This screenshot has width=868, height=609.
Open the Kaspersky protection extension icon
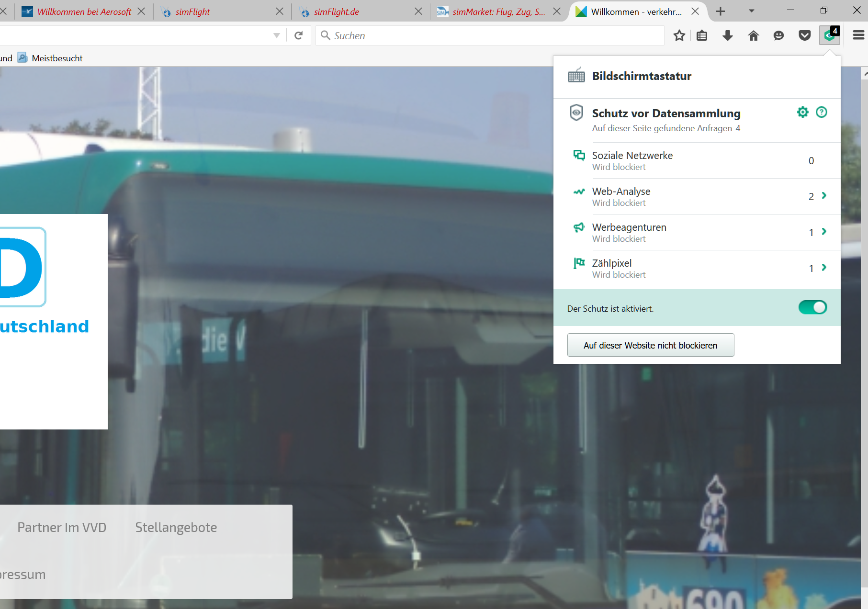pos(829,35)
